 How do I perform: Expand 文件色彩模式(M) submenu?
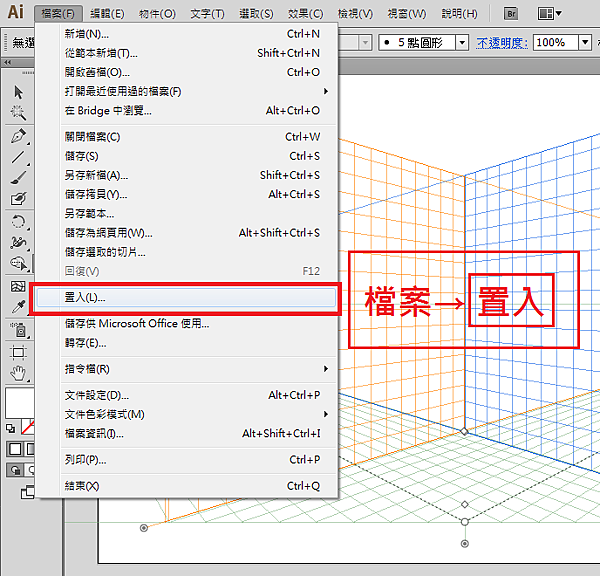pos(199,414)
